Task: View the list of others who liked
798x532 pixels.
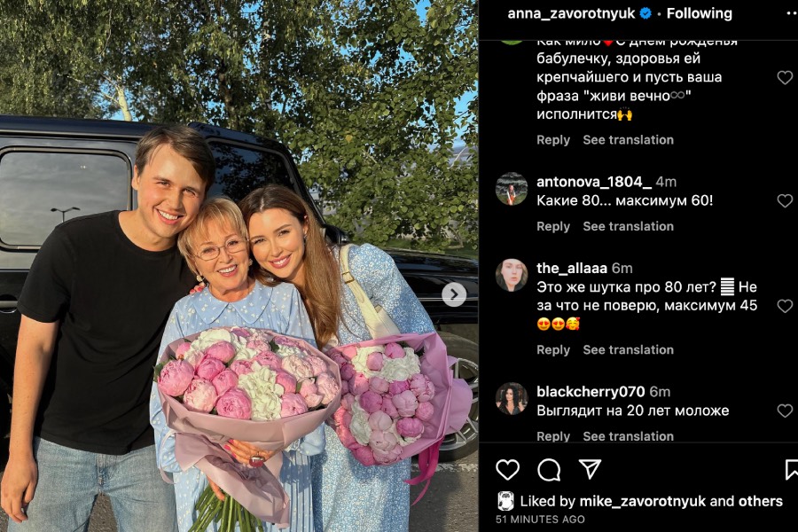Action: click(x=761, y=502)
